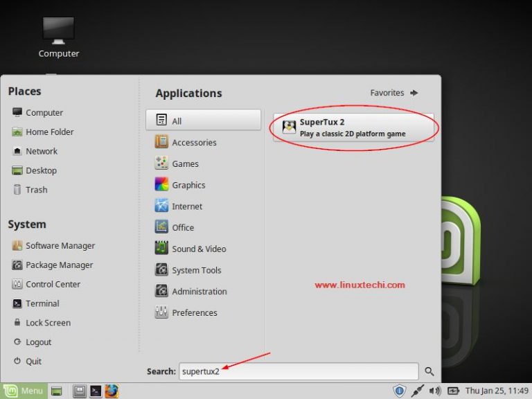Click the Trash bin icon
532x399 pixels.
[x=17, y=189]
